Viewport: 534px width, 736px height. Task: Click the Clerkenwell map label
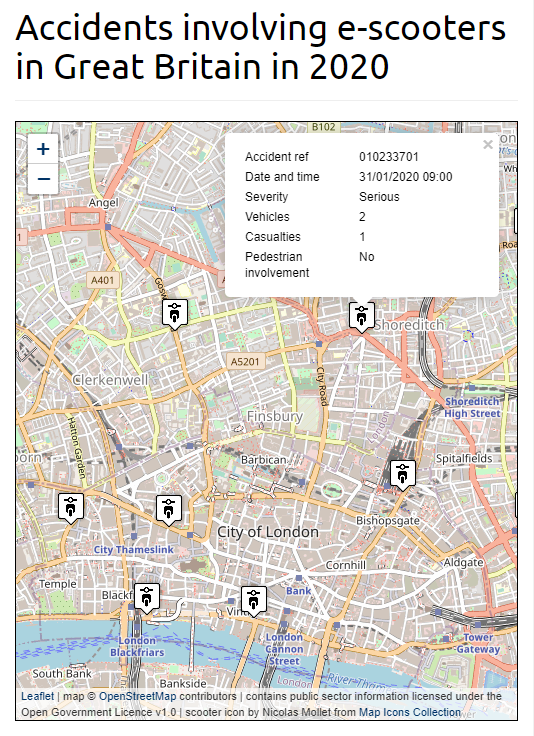110,380
